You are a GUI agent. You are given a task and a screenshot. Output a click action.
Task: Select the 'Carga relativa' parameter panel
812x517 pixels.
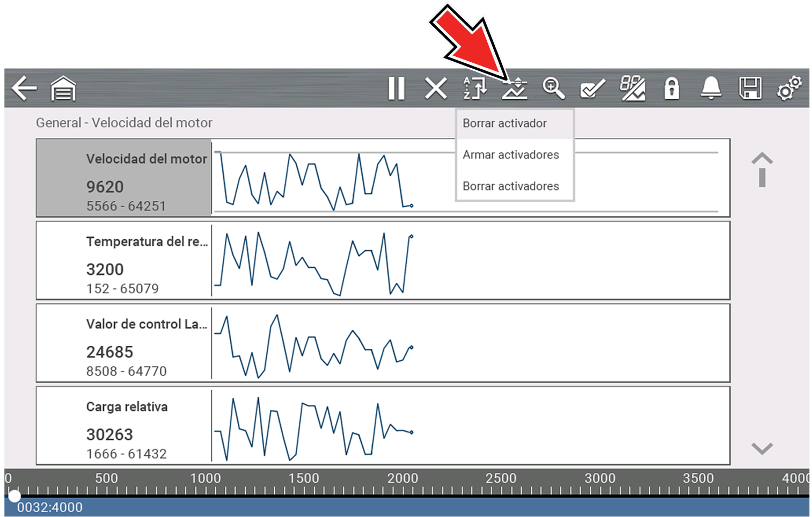click(x=124, y=426)
